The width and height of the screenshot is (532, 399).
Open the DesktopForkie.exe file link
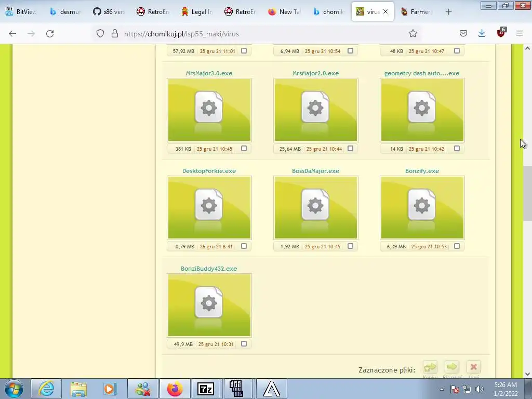[x=209, y=171]
